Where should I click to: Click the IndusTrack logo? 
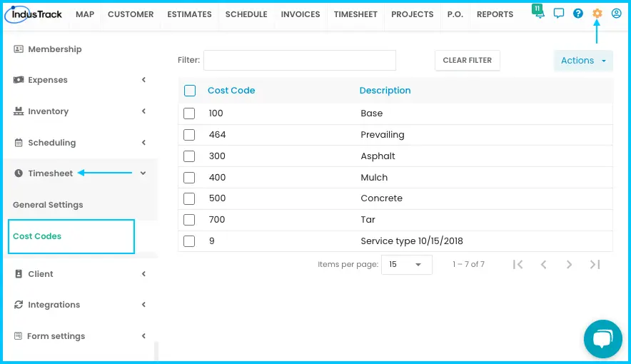(34, 14)
